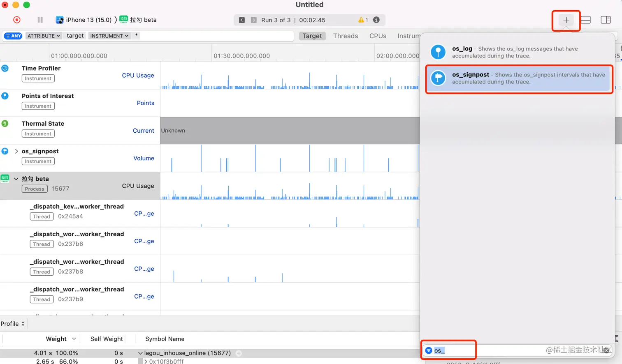Open the ATTRIBUTE filter dropdown

(x=44, y=36)
